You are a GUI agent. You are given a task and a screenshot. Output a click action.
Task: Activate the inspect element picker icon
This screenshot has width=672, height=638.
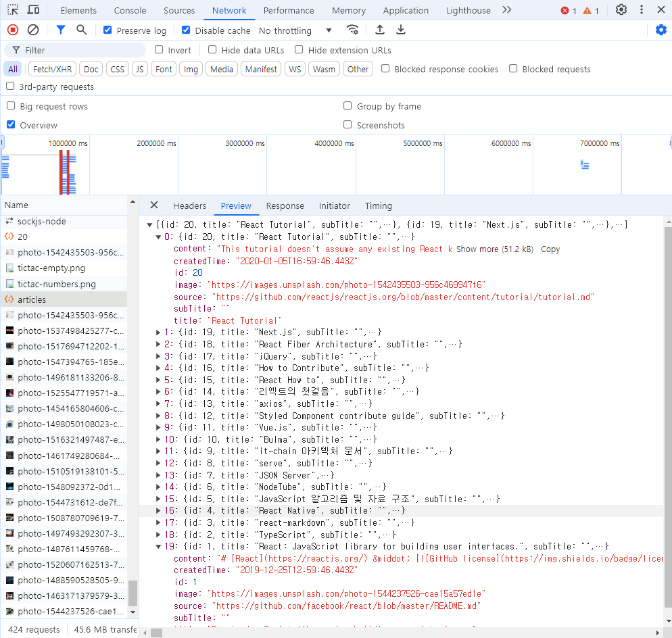pyautogui.click(x=13, y=10)
